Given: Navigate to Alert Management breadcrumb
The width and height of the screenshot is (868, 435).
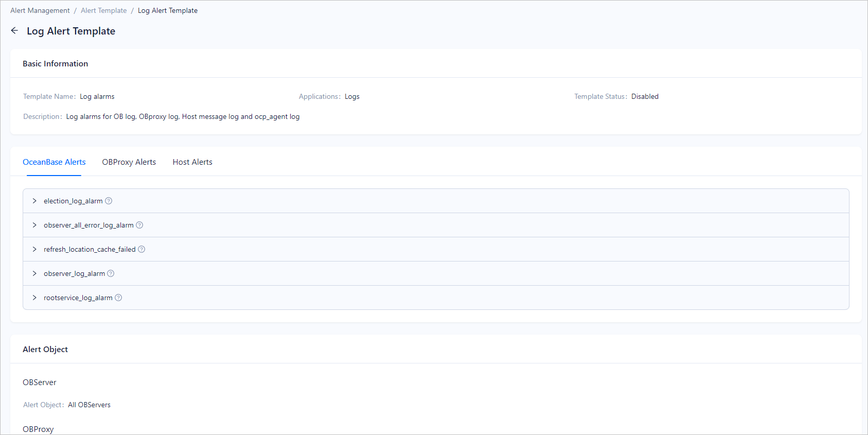Looking at the screenshot, I should (40, 11).
